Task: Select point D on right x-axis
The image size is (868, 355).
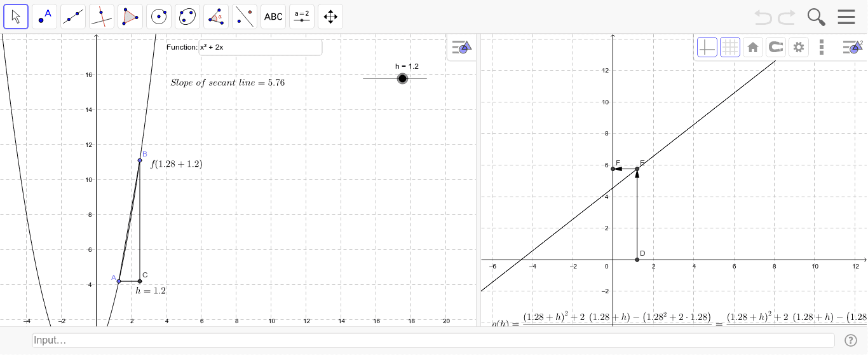Action: pyautogui.click(x=637, y=260)
